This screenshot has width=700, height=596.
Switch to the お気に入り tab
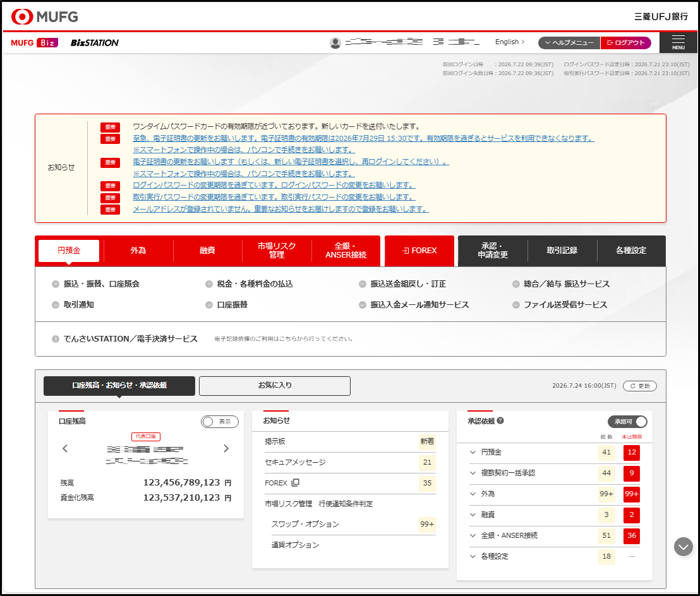(275, 385)
